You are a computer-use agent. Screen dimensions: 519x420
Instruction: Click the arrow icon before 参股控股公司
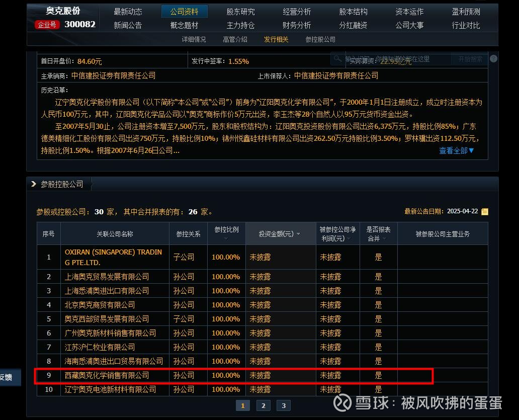pyautogui.click(x=33, y=184)
